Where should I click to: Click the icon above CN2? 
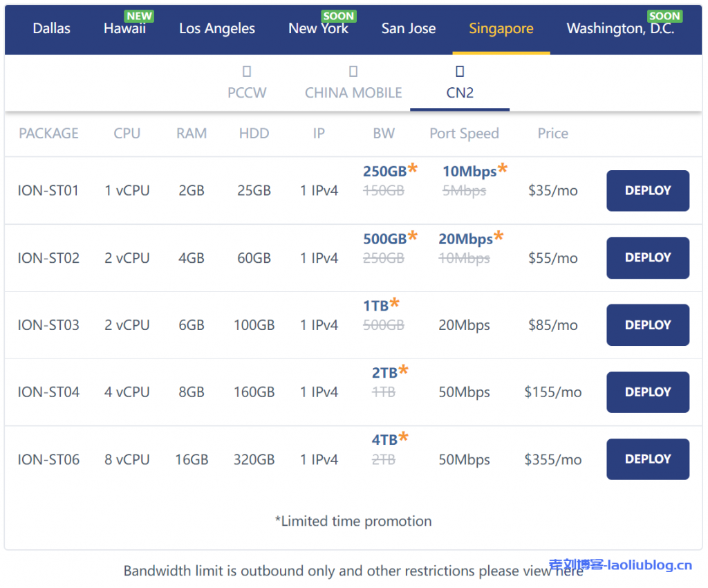460,71
